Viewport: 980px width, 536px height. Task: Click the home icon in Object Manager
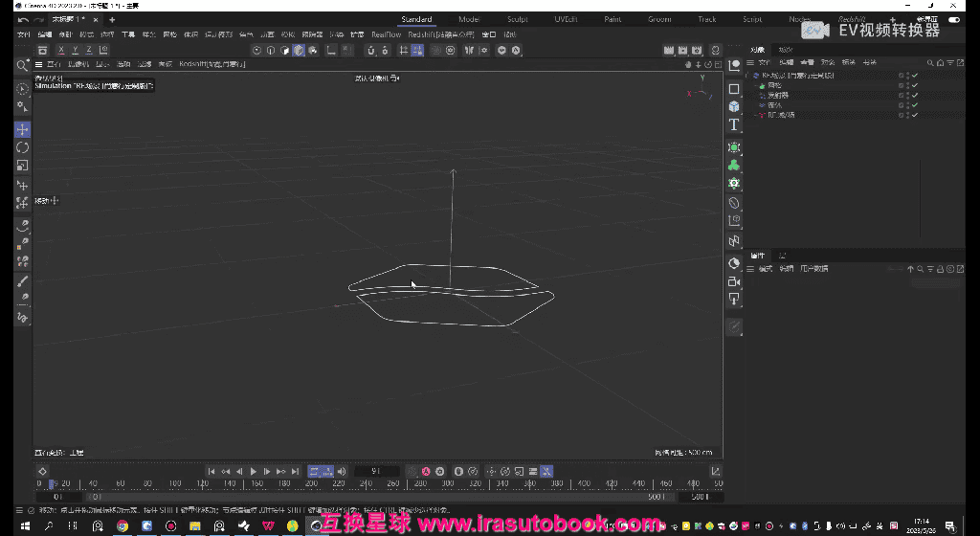940,62
